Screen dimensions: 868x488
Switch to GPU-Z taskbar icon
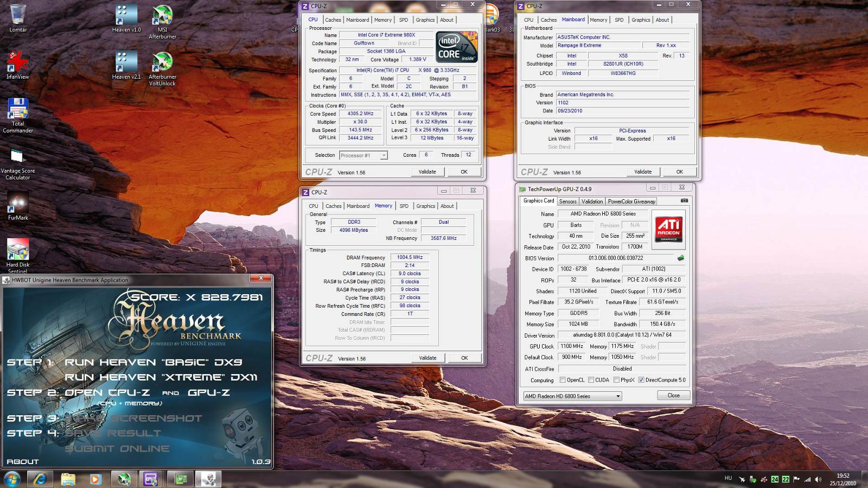click(x=181, y=479)
